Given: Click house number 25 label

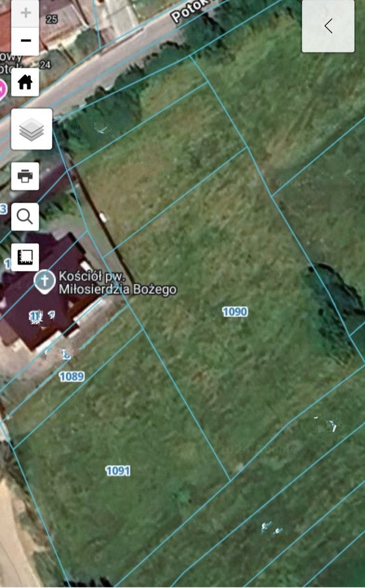Looking at the screenshot, I should pos(52,19).
